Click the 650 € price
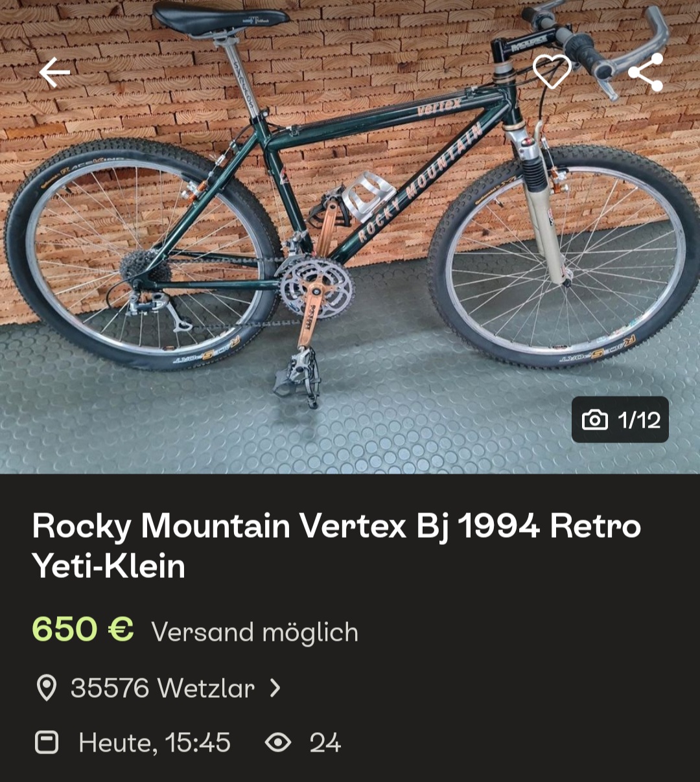This screenshot has height=782, width=700. [x=83, y=629]
